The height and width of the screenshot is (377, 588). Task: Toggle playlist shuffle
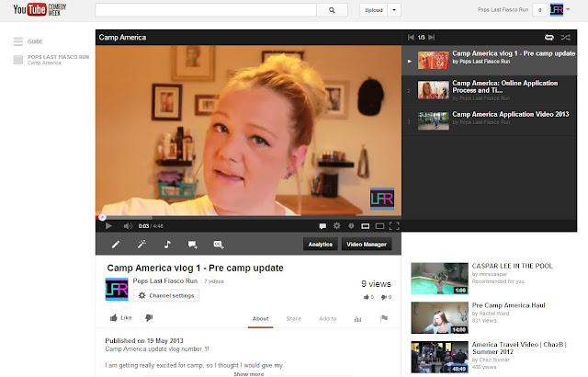pos(566,37)
